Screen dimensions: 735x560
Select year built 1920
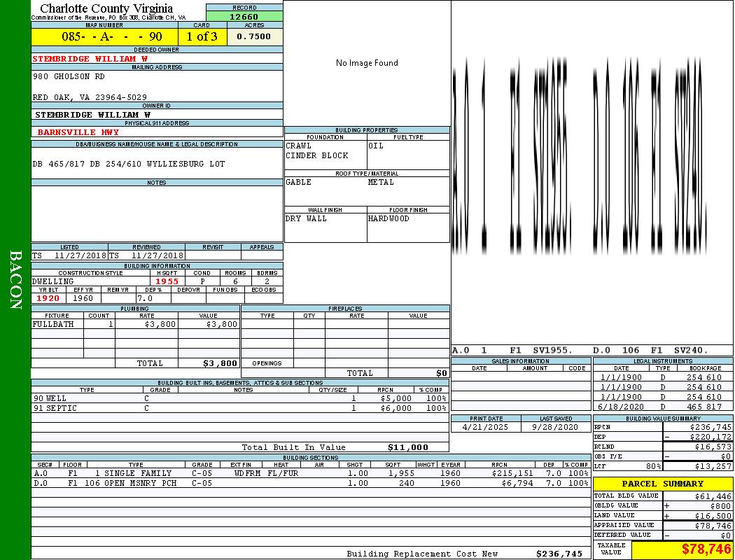pyautogui.click(x=48, y=298)
